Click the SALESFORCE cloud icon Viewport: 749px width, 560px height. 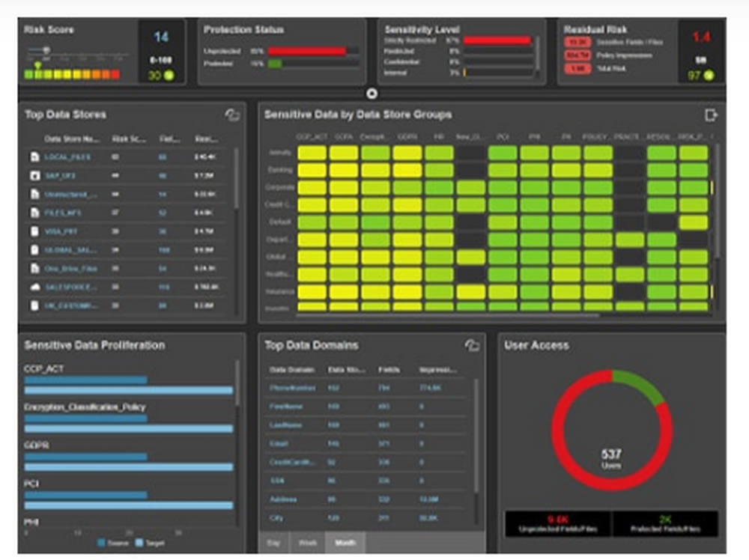pos(35,287)
